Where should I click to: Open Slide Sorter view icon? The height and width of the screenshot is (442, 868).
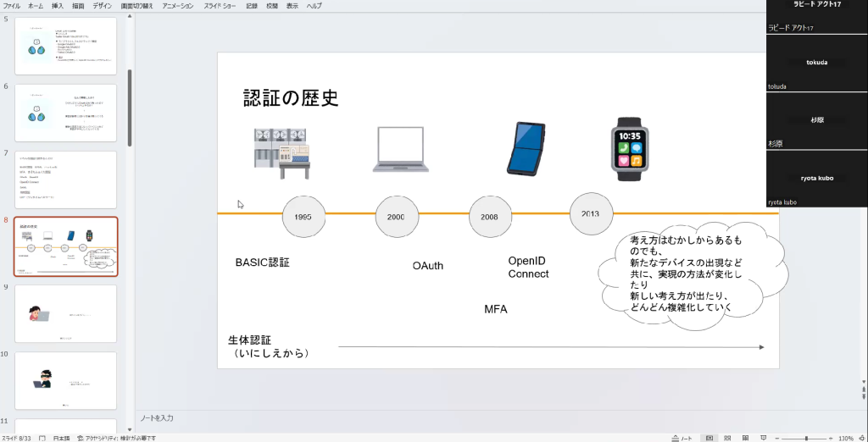pyautogui.click(x=727, y=438)
